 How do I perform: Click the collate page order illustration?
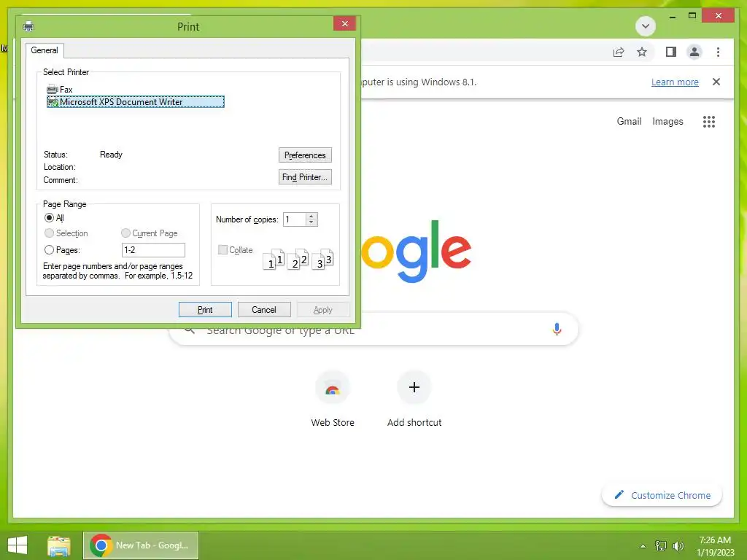[298, 259]
